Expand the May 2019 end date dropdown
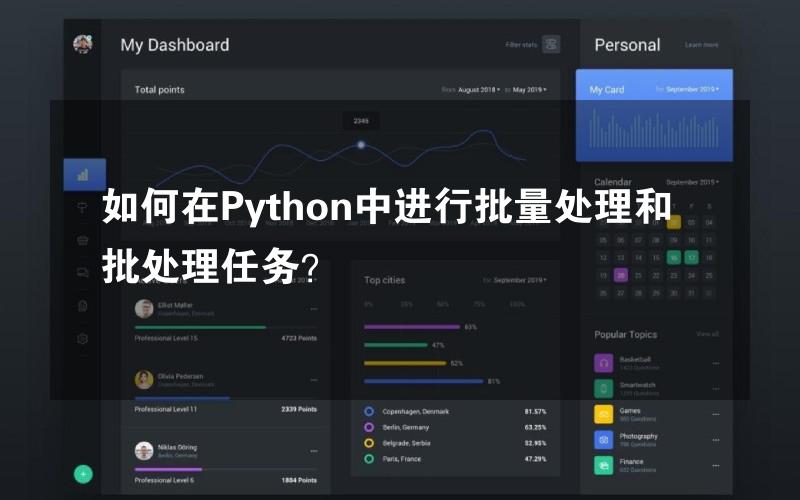Viewport: 800px width, 500px height. pyautogui.click(x=530, y=90)
